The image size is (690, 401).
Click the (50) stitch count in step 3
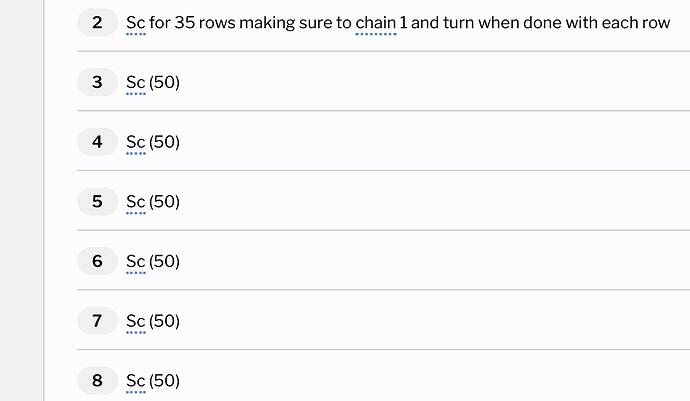[165, 83]
